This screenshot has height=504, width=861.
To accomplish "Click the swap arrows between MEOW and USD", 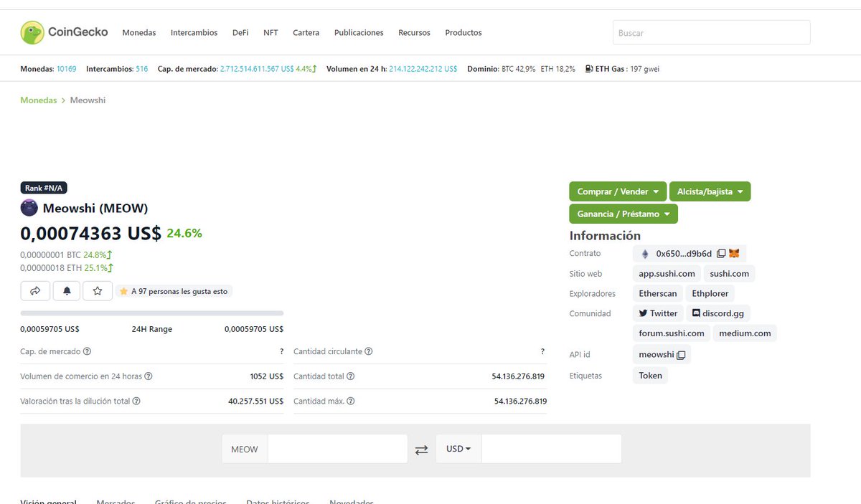I will click(421, 450).
